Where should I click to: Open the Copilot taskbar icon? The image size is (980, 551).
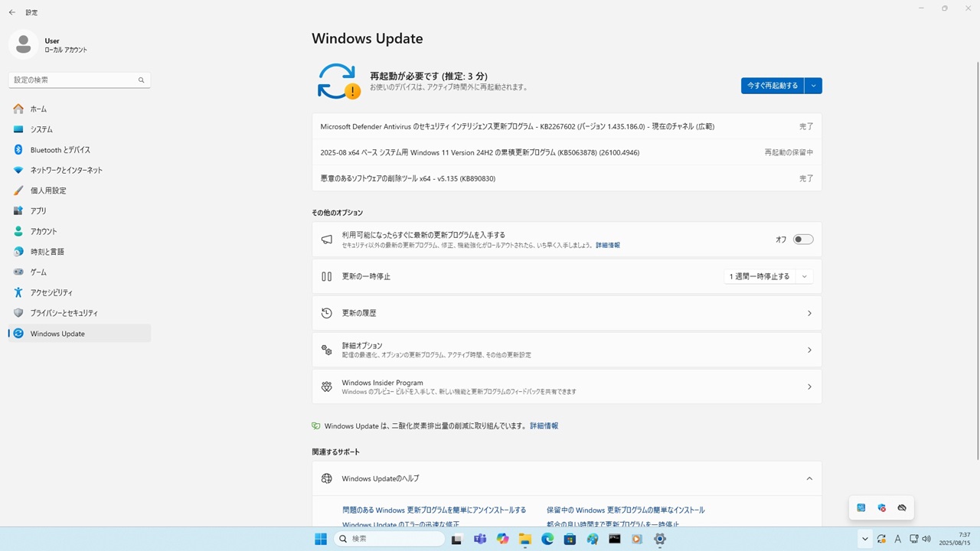[502, 539]
